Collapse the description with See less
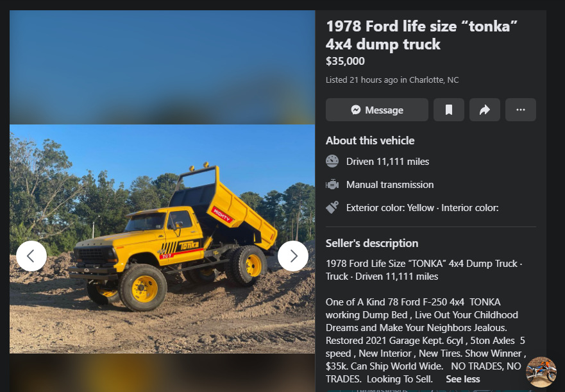The image size is (565, 392). coord(462,379)
